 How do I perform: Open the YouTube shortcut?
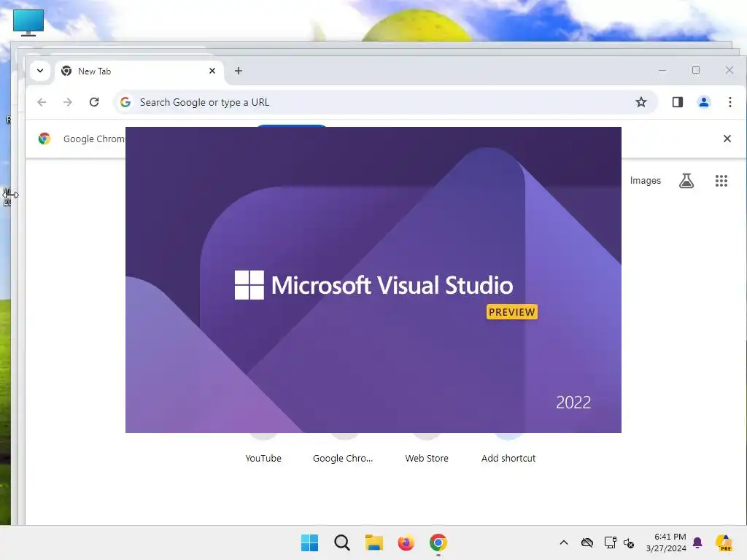(263, 458)
